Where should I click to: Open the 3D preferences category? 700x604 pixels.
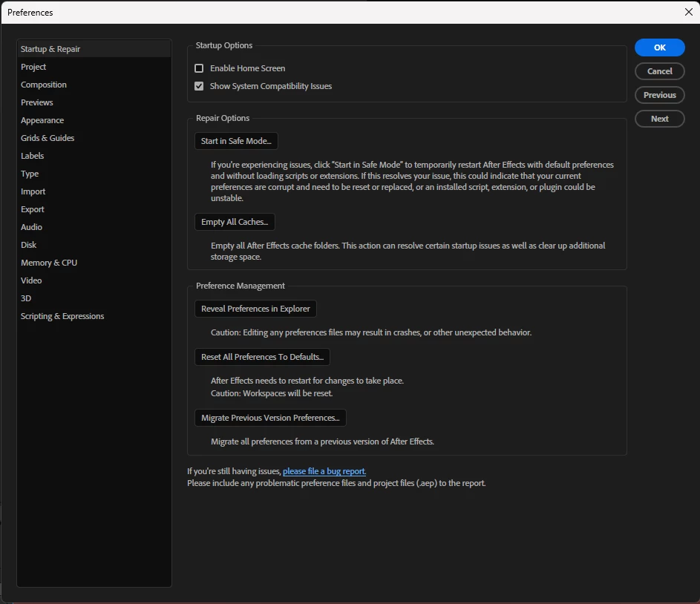(x=94, y=298)
